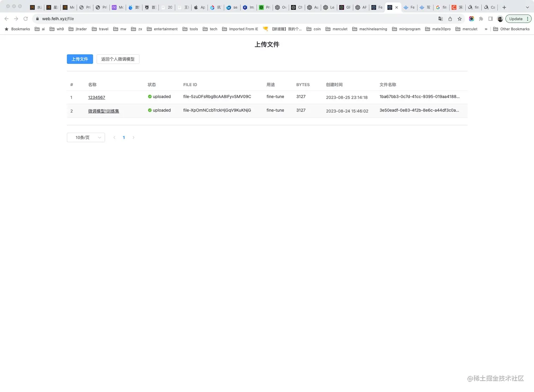The width and height of the screenshot is (534, 392).
Task: Click the file ID file-XpOmNCcbTrckHjGqV9KuKNjG
Action: click(x=217, y=110)
